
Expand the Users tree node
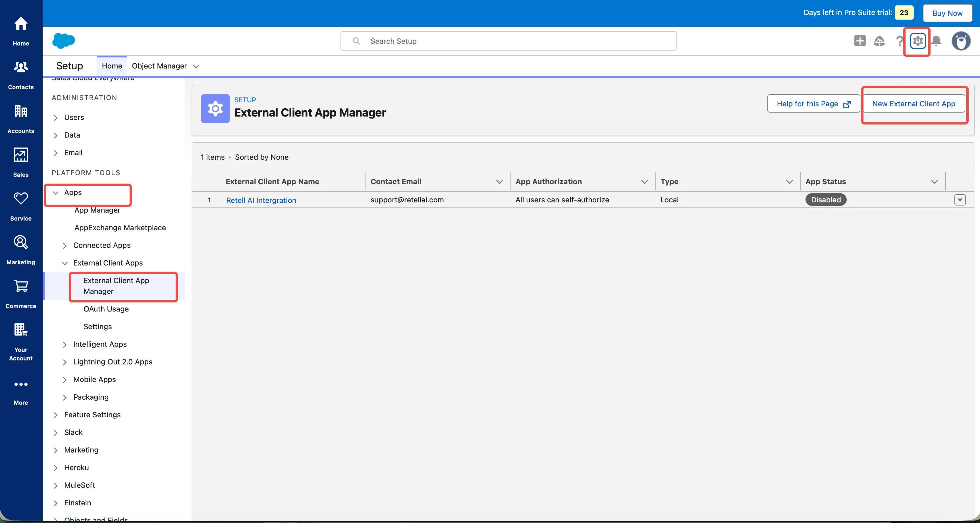pos(55,117)
